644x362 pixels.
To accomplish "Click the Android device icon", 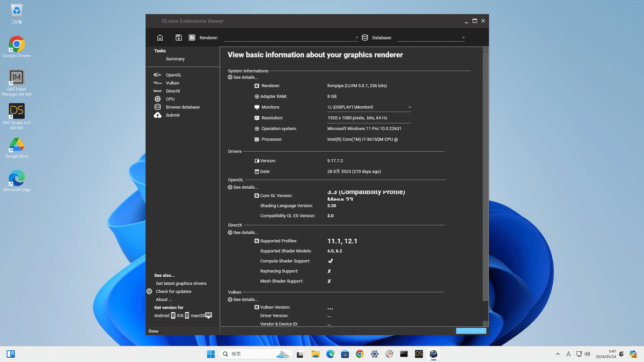I will pos(173,315).
